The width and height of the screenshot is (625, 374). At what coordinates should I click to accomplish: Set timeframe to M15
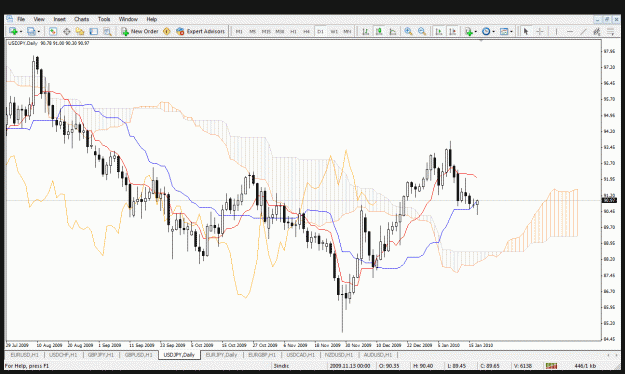[x=266, y=31]
